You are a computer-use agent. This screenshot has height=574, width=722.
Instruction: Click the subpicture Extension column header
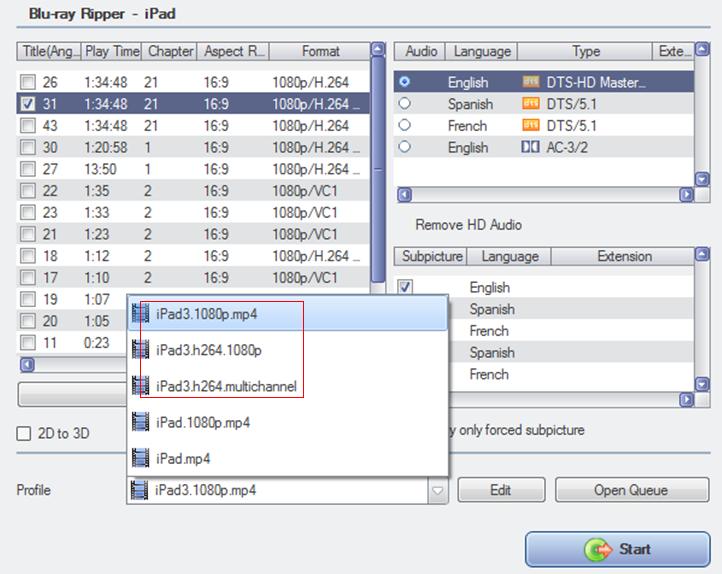pos(624,256)
